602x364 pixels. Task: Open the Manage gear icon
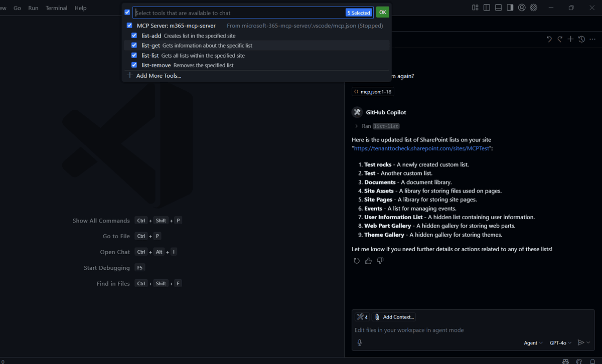tap(534, 8)
